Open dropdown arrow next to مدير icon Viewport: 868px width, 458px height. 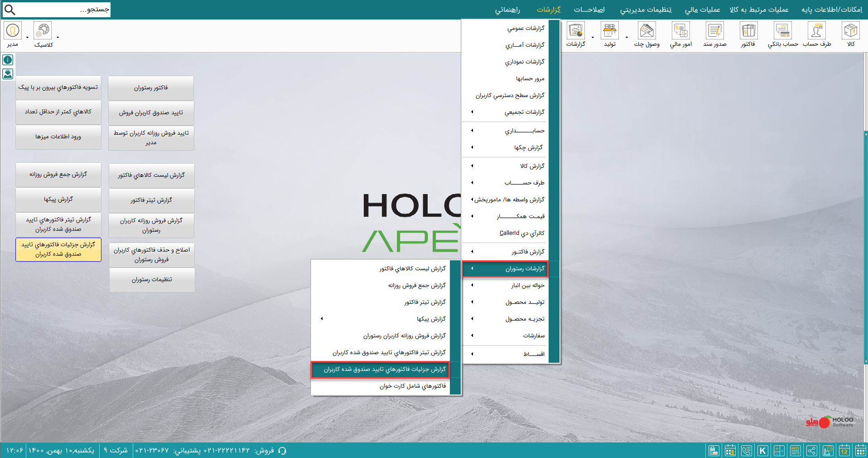click(x=27, y=38)
